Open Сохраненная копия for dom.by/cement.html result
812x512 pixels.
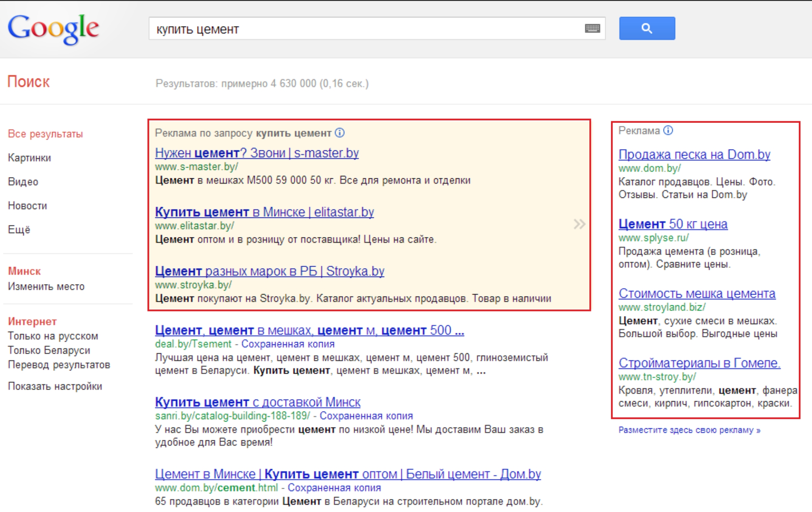[334, 488]
